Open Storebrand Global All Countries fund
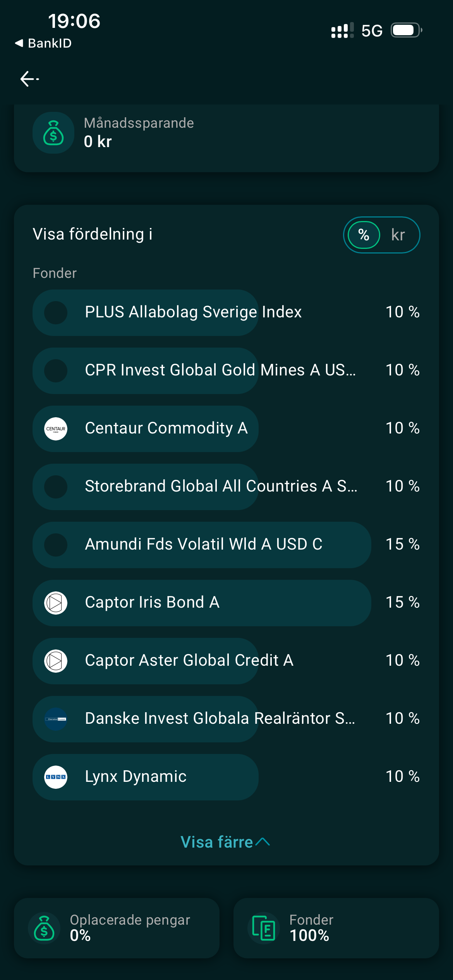This screenshot has height=980, width=453. [x=221, y=487]
